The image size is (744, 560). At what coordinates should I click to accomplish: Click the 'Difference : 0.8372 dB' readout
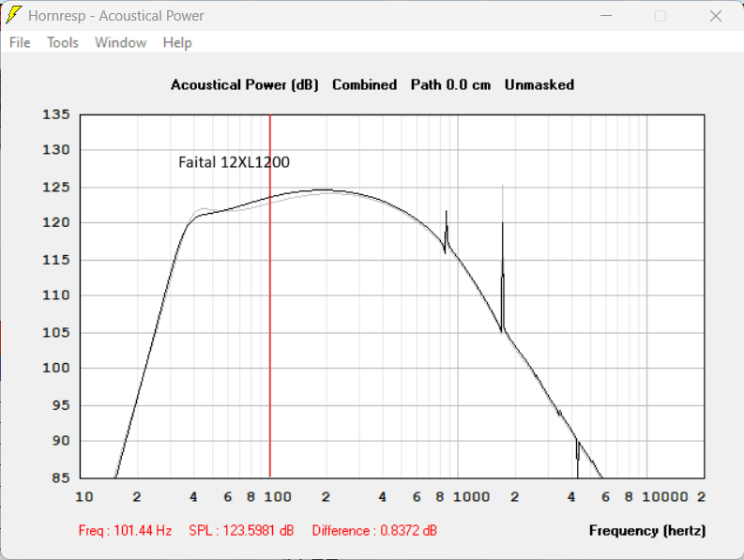tap(374, 530)
